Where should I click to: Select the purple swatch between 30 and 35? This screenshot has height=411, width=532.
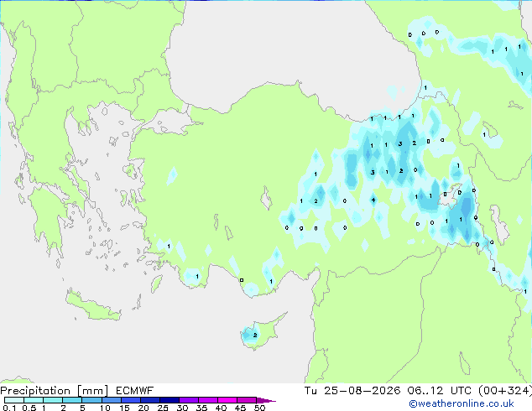(x=188, y=400)
